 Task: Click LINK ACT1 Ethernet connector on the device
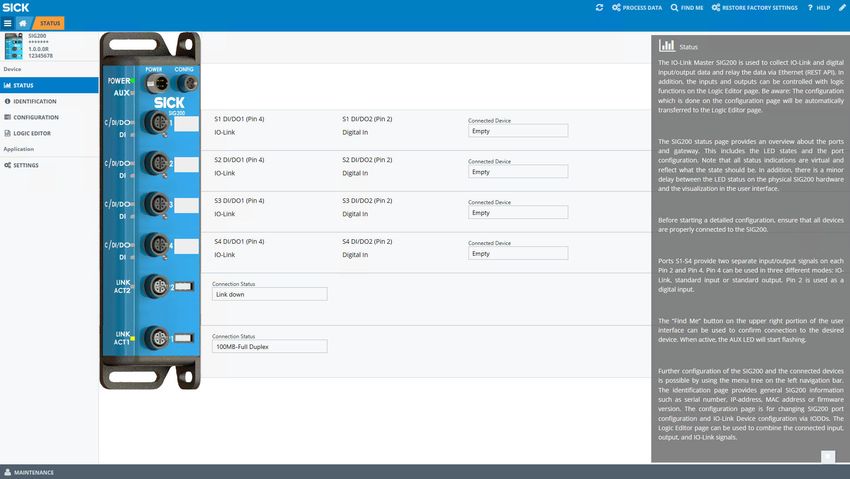click(158, 338)
